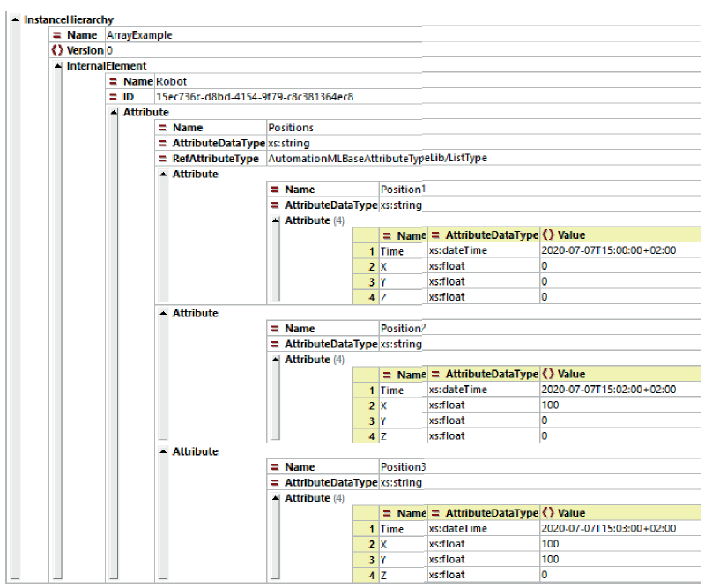Click the attribute icon beside ID
The width and height of the screenshot is (712, 588).
point(113,97)
